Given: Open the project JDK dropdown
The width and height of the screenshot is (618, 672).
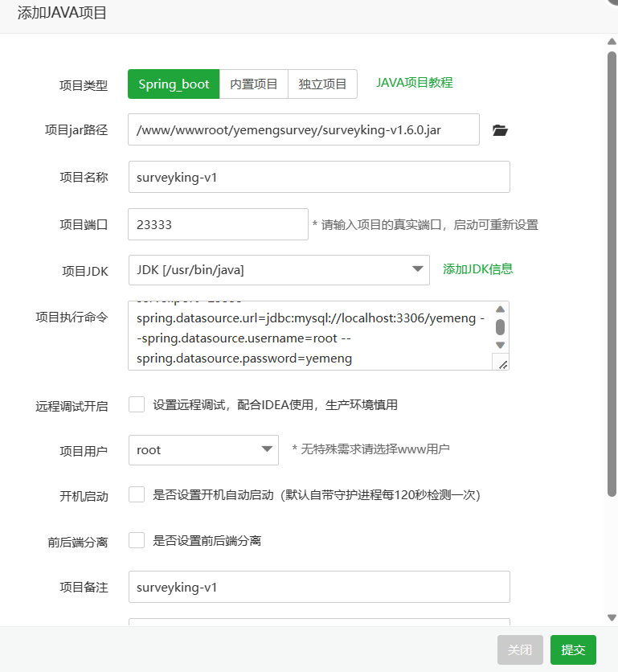Looking at the screenshot, I should (x=279, y=270).
